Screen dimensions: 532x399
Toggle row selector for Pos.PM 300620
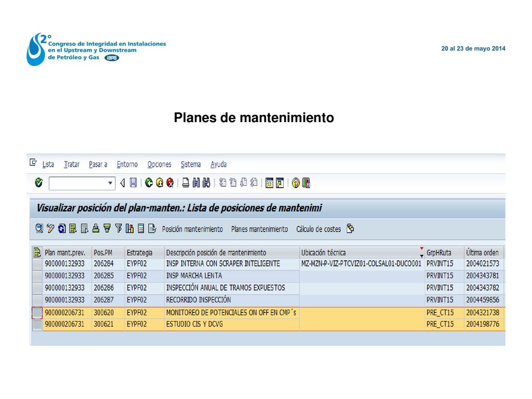[37, 313]
